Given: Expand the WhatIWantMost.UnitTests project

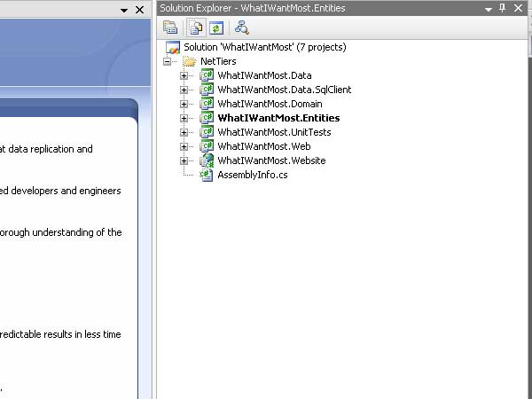Looking at the screenshot, I should click(184, 133).
